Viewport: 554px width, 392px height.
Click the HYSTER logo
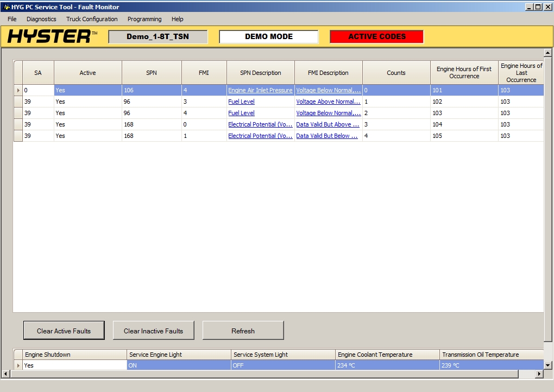(x=49, y=36)
